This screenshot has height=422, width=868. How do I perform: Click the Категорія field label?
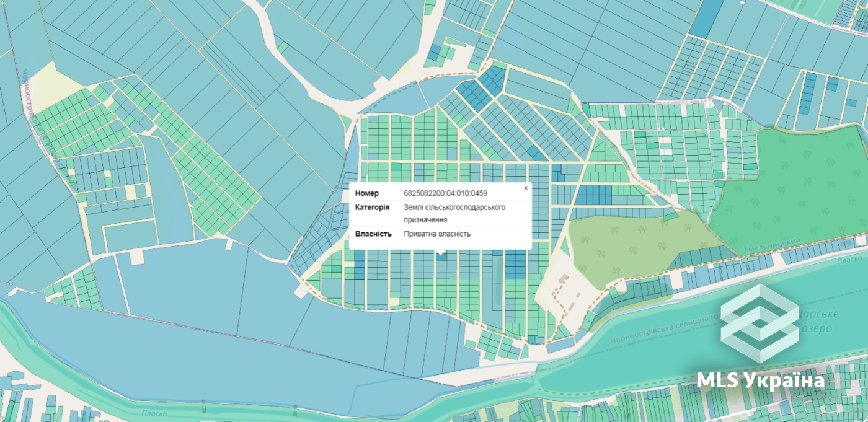372,207
